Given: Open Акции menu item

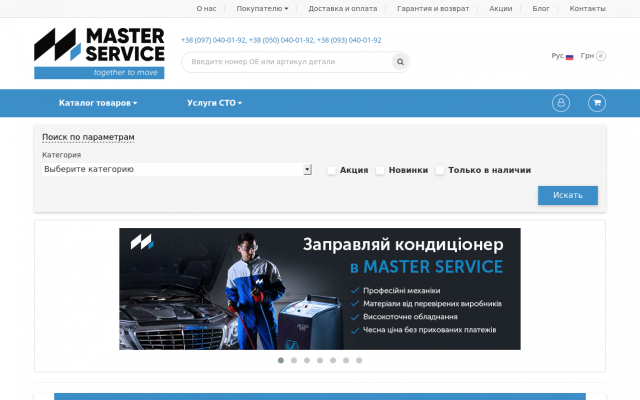Looking at the screenshot, I should 500,9.
